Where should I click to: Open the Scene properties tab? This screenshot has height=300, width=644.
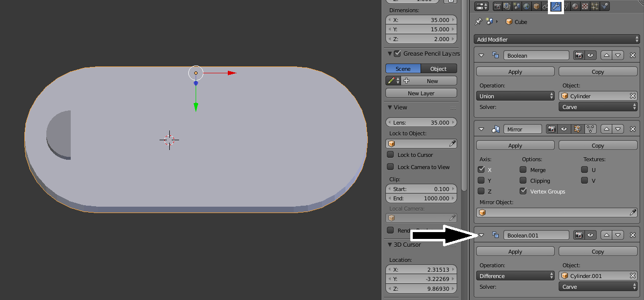click(x=517, y=6)
